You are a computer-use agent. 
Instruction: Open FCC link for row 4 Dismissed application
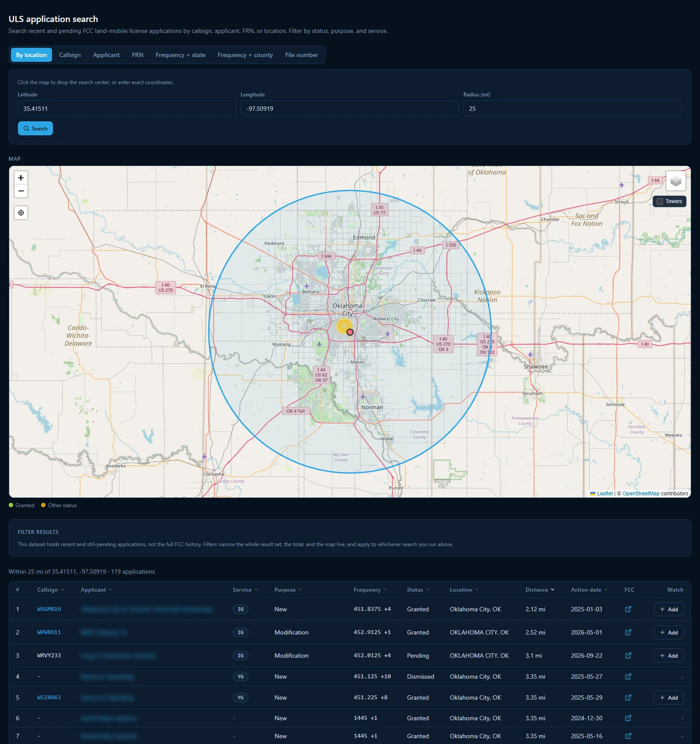628,676
